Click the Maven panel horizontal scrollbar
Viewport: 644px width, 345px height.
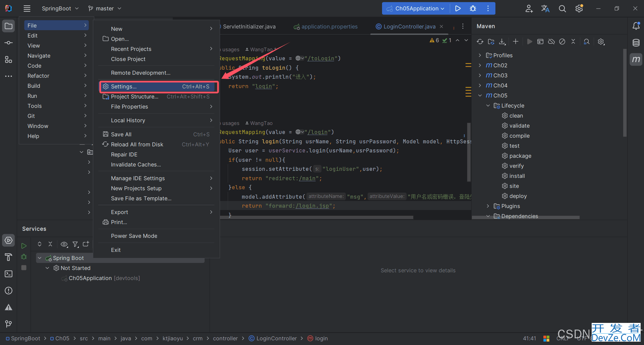click(526, 218)
